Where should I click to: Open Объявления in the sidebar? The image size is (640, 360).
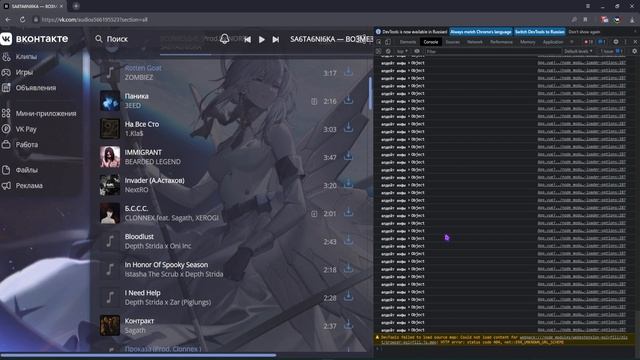click(29, 88)
